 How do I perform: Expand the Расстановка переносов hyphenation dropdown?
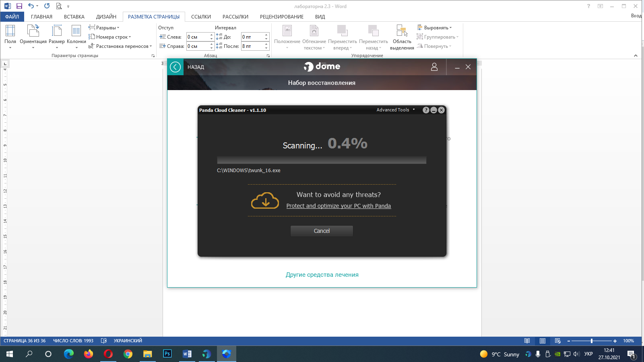click(x=120, y=46)
